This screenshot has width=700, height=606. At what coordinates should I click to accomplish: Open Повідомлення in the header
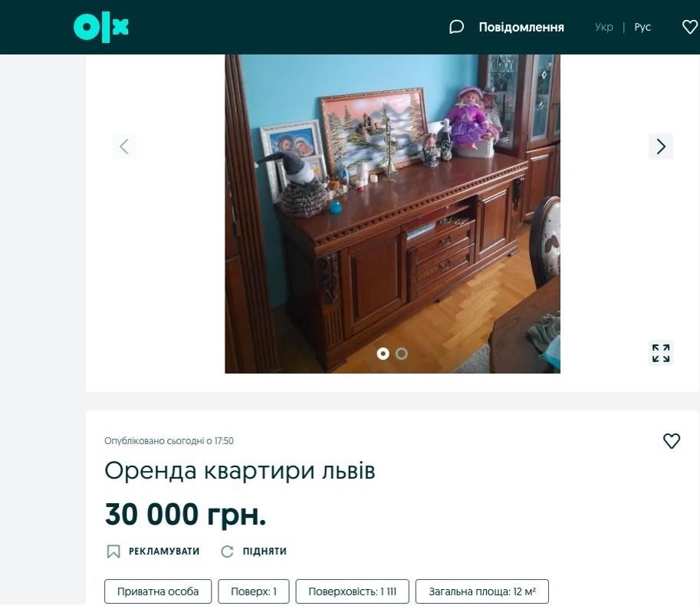tap(521, 28)
